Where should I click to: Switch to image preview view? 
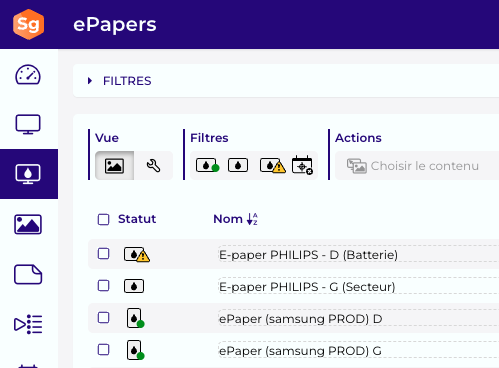click(114, 166)
